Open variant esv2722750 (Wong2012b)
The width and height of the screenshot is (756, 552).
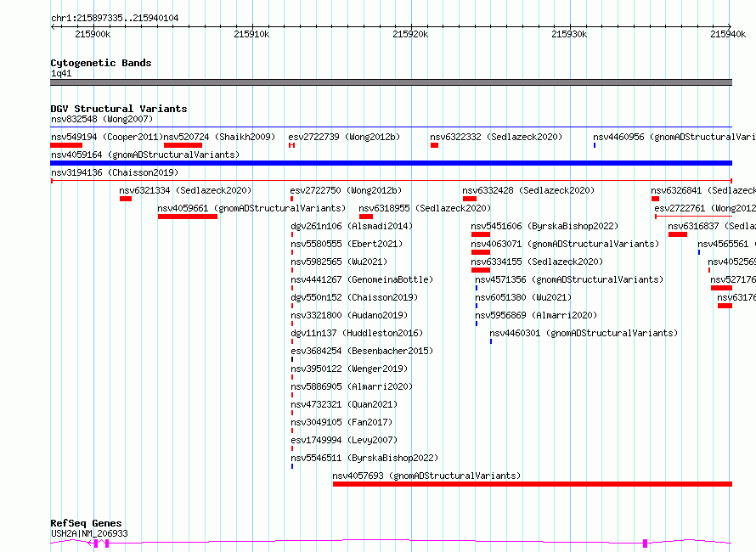click(x=346, y=190)
